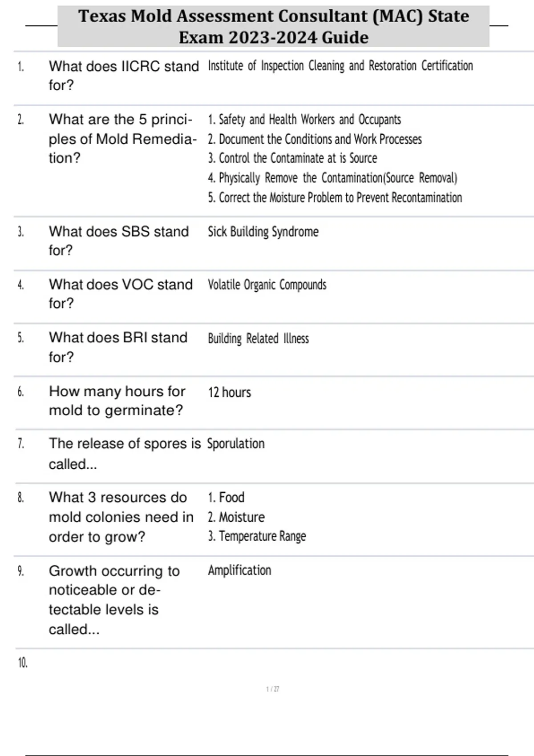Click the "1 / 27" page indicator

[272, 689]
